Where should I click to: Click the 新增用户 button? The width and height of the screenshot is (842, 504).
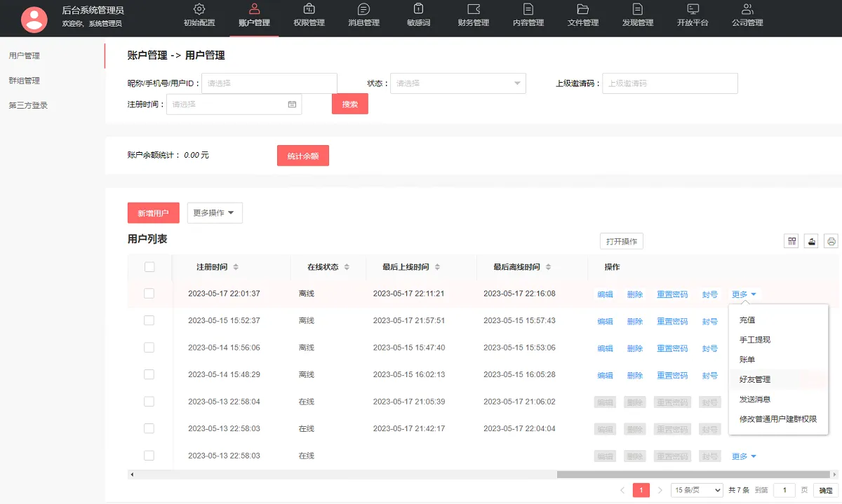click(153, 212)
